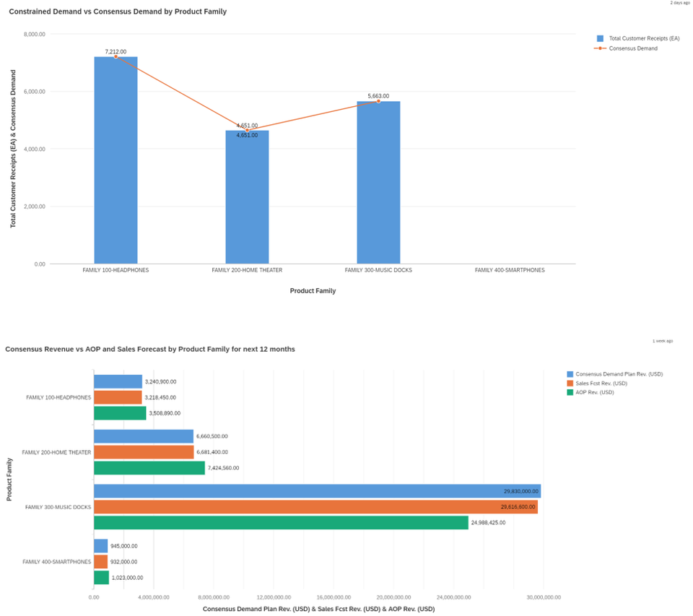Click the title 'Consensus Revenue vs AOP and Sales Forecast' chart
The width and height of the screenshot is (693, 616).
click(x=151, y=349)
